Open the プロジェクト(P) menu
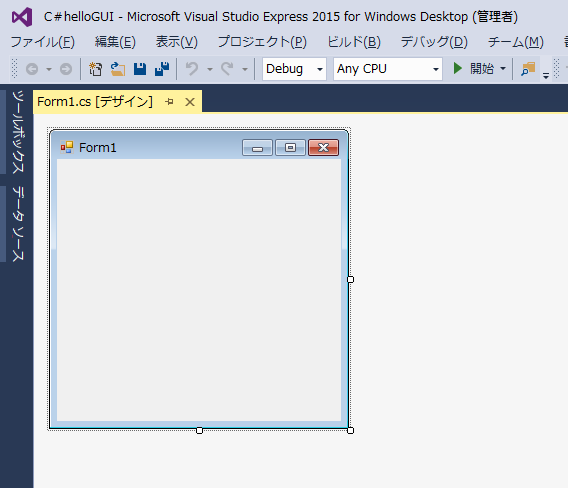 pyautogui.click(x=262, y=42)
